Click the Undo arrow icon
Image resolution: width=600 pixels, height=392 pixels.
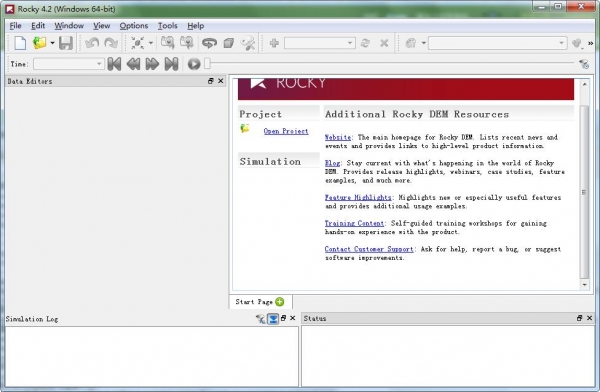92,43
